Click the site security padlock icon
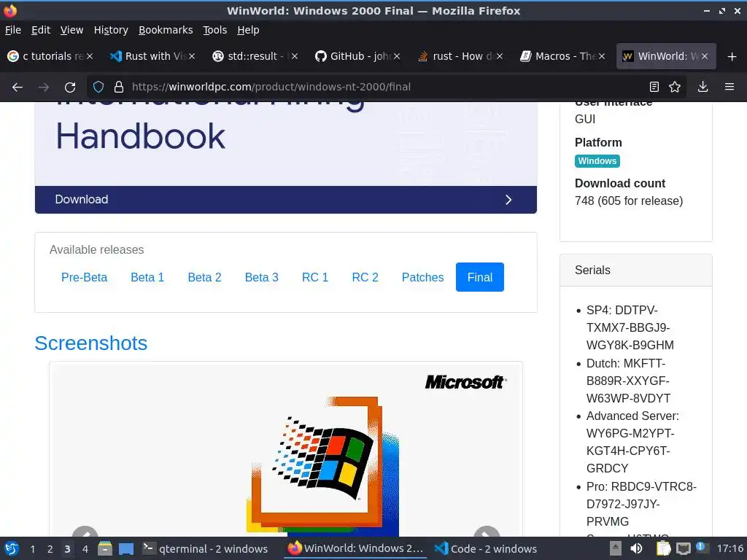The image size is (747, 560). click(119, 87)
